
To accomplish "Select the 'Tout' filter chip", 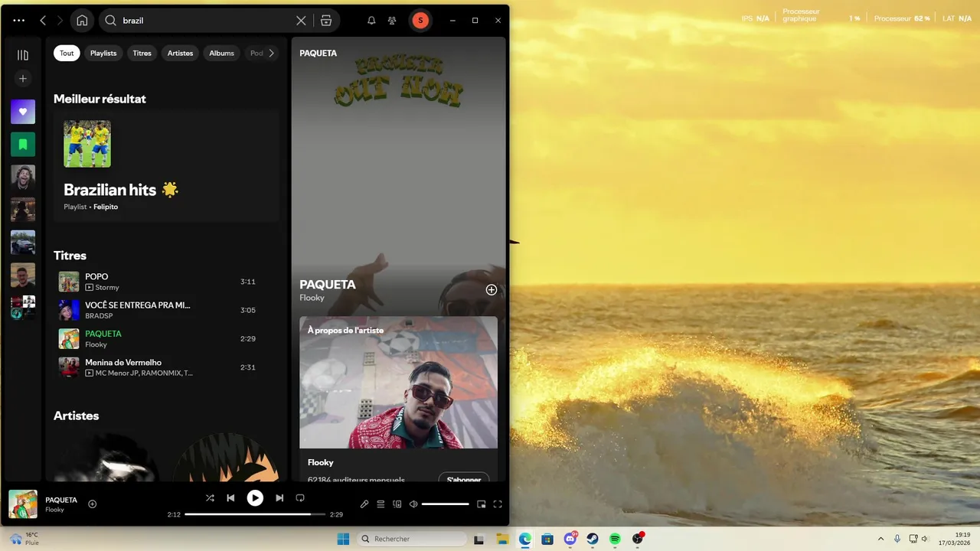I will pos(67,54).
